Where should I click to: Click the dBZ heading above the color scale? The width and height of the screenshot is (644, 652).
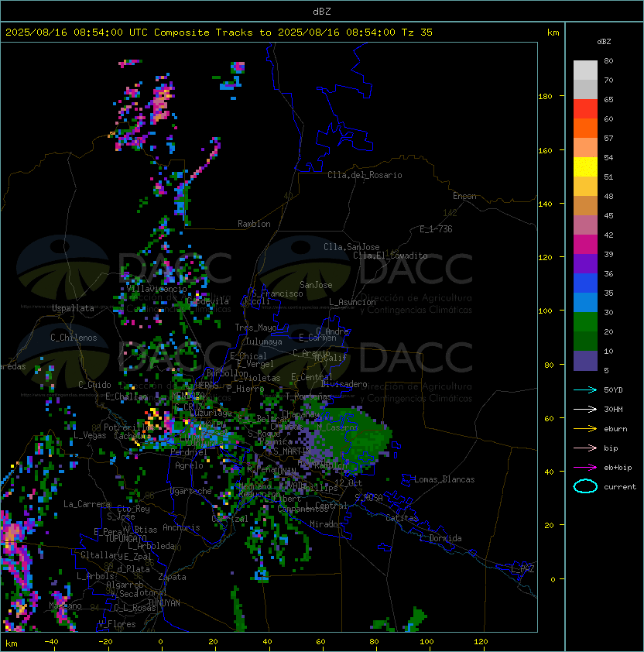[x=604, y=42]
